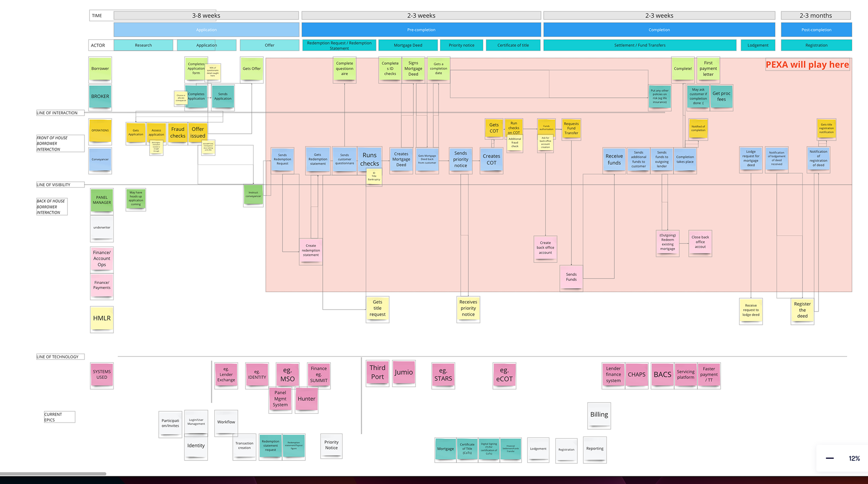Select the 'Receive funds' blue sticky
The height and width of the screenshot is (484, 868).
click(x=614, y=160)
